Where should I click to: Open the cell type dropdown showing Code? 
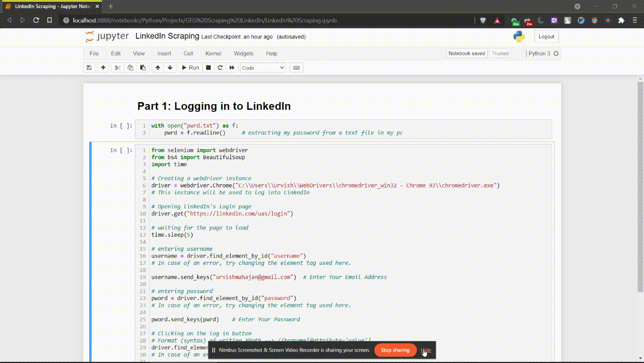263,68
